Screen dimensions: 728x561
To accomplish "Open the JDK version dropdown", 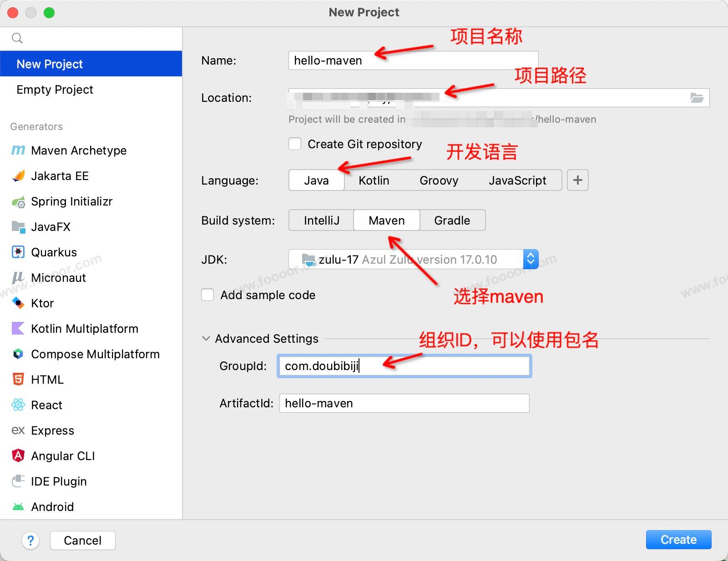I will (530, 260).
